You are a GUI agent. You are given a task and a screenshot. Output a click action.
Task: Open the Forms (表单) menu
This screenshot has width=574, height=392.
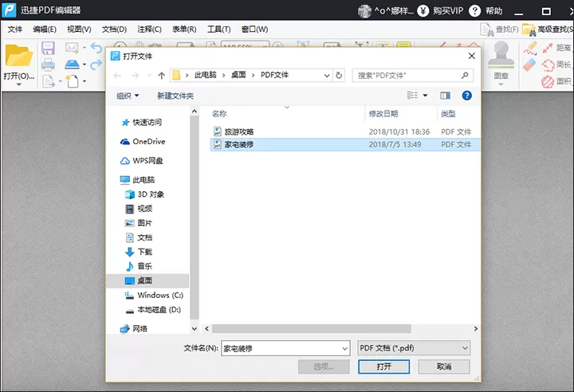click(x=184, y=29)
